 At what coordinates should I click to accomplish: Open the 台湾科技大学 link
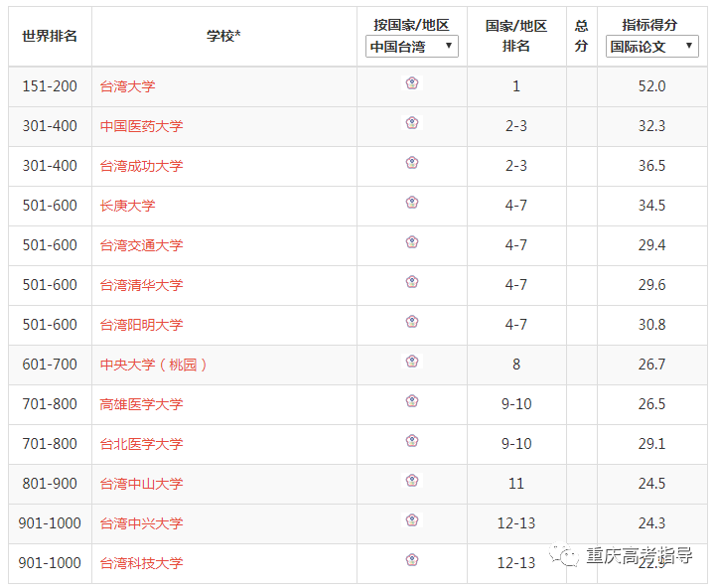pos(141,564)
